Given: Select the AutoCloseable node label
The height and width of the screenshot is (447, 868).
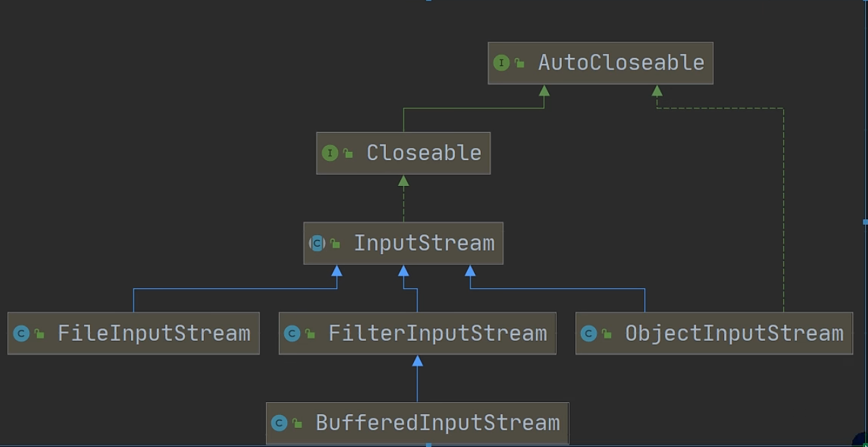Looking at the screenshot, I should [620, 63].
